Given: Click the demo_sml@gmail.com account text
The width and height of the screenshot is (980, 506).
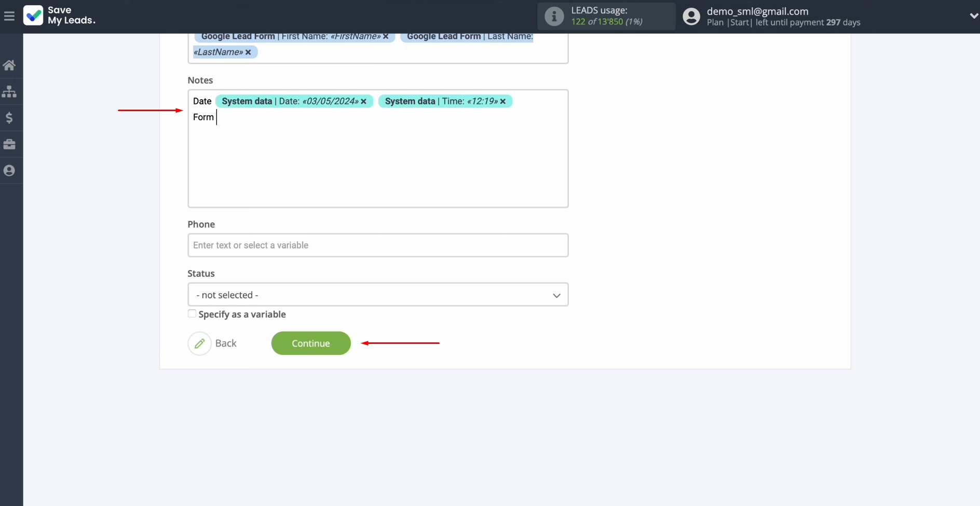Looking at the screenshot, I should tap(757, 11).
